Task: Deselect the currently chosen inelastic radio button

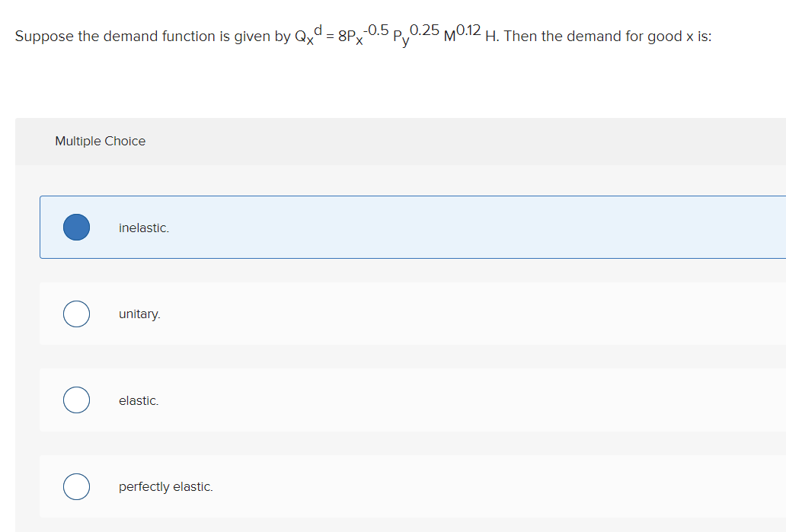Action: point(76,227)
